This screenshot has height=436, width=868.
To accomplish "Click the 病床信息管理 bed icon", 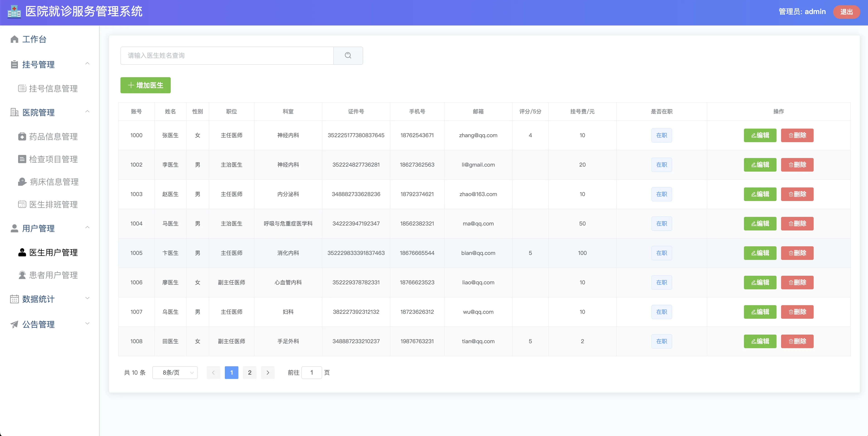I will [22, 182].
